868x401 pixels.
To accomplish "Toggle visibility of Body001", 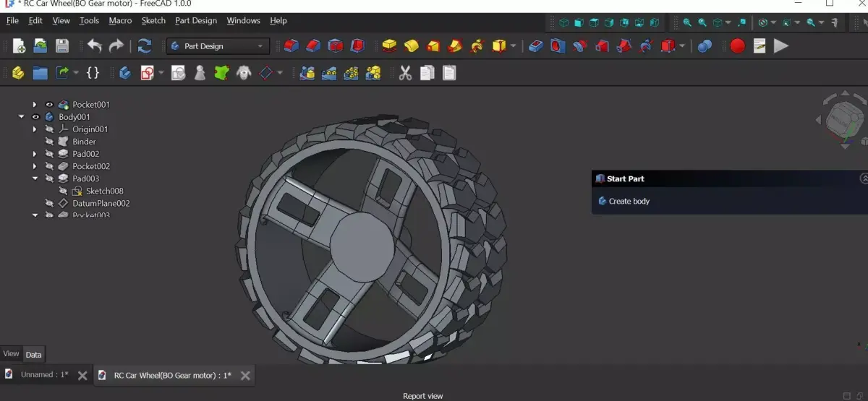I will pyautogui.click(x=35, y=117).
